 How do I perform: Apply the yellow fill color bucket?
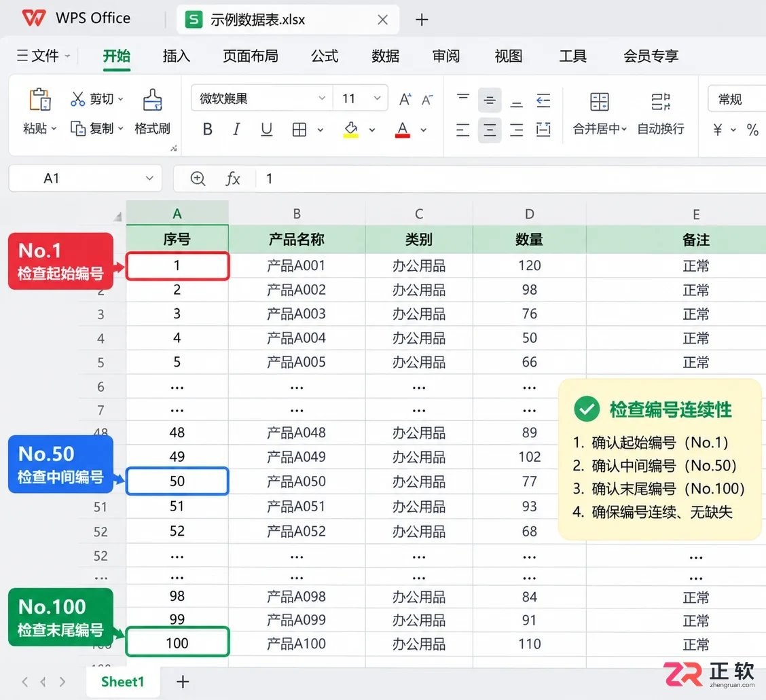click(x=351, y=130)
